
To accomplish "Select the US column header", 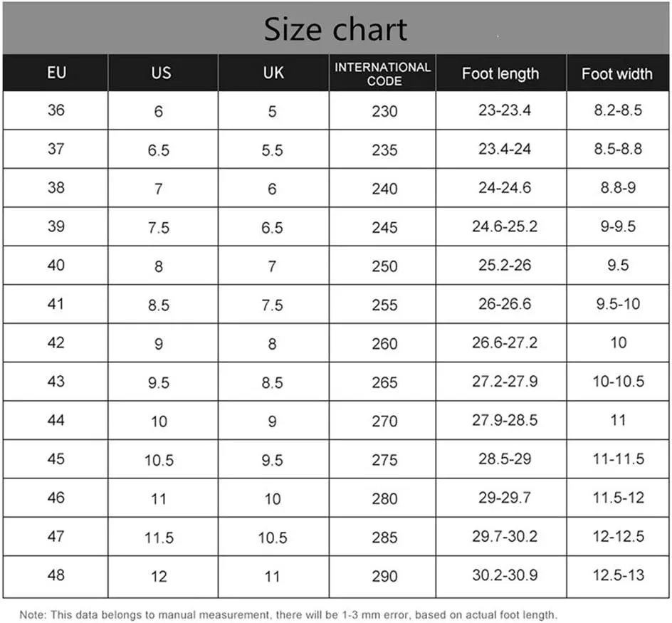I will (x=163, y=73).
